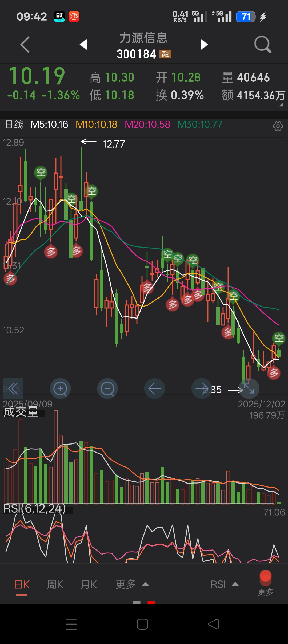The width and height of the screenshot is (288, 644).
Task: Open the 更多 period dropdown
Action: point(132,584)
